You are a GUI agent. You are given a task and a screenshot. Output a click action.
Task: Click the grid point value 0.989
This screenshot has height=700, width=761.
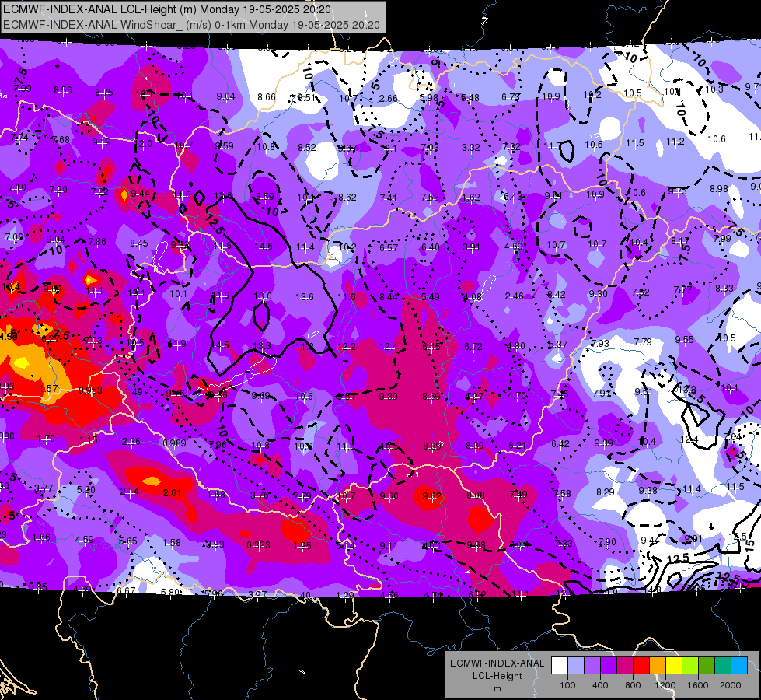coord(174,443)
